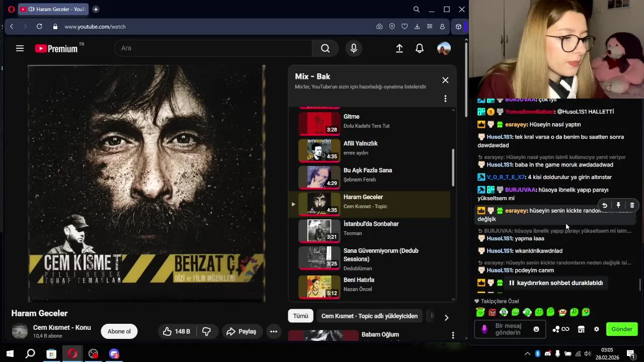Open Opera downloads icon

[x=417, y=27]
